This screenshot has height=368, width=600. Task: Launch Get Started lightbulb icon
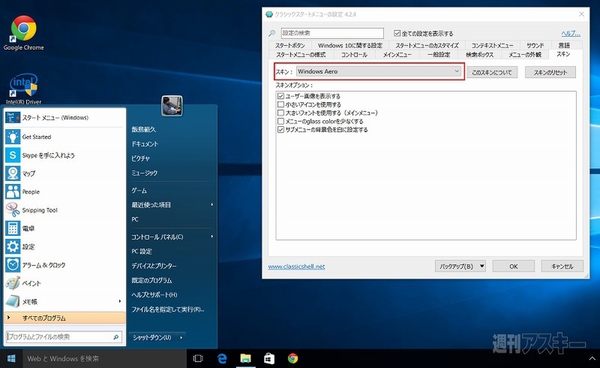click(x=13, y=137)
